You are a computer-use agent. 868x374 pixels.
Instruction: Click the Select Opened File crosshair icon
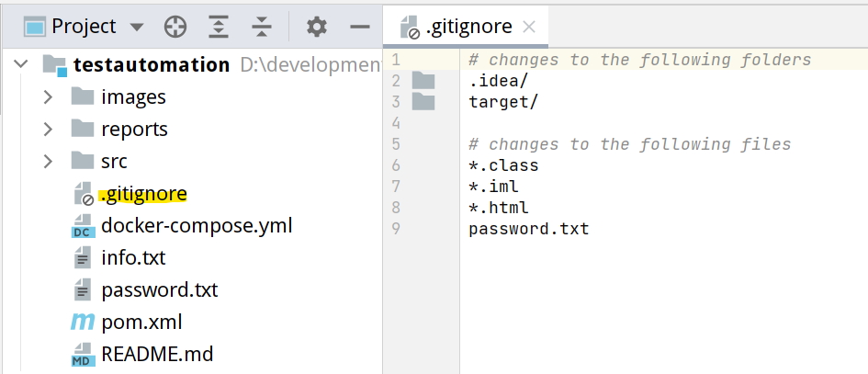point(175,27)
